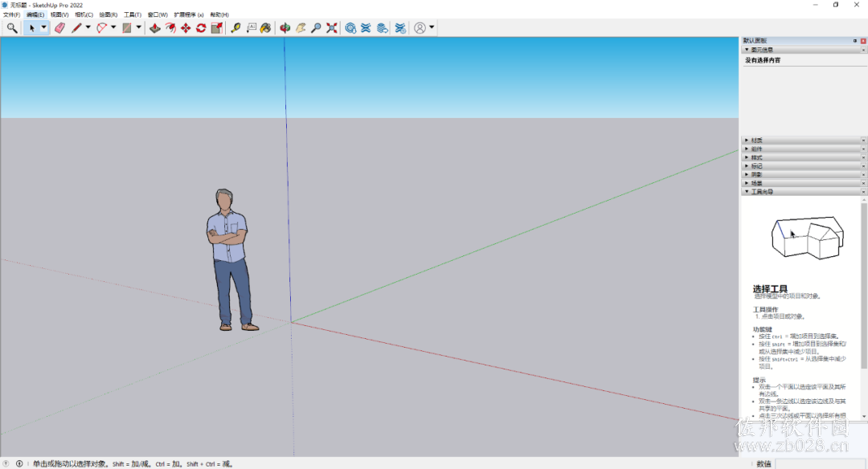Choose the Tape Measure tool

tap(235, 27)
